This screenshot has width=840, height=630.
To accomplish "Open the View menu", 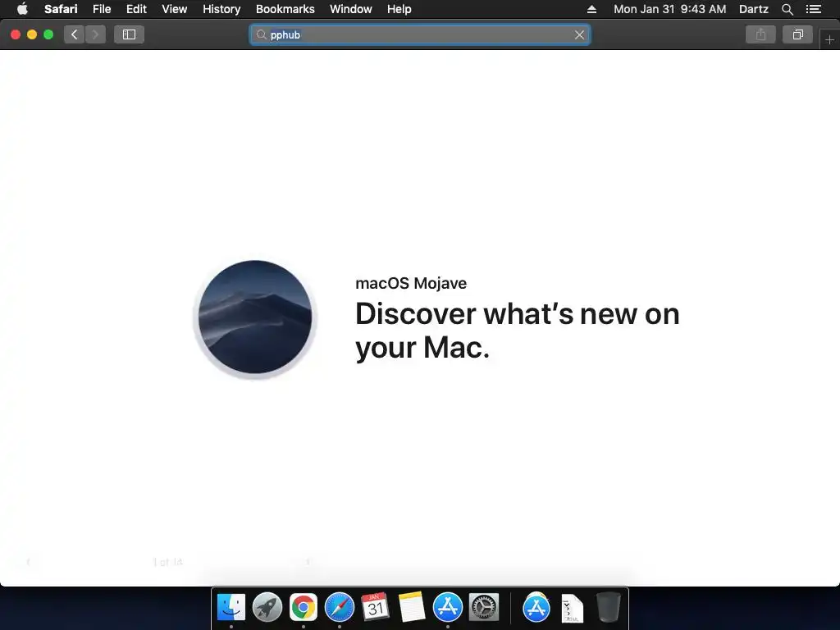I will [175, 9].
